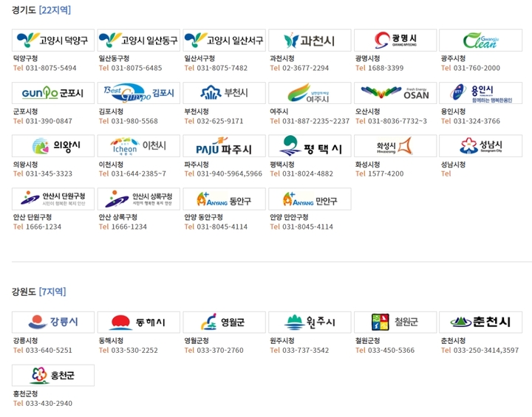Viewport: 532px width, 417px height.
Task: Click the 홍천군청 office name
Action: [x=25, y=393]
